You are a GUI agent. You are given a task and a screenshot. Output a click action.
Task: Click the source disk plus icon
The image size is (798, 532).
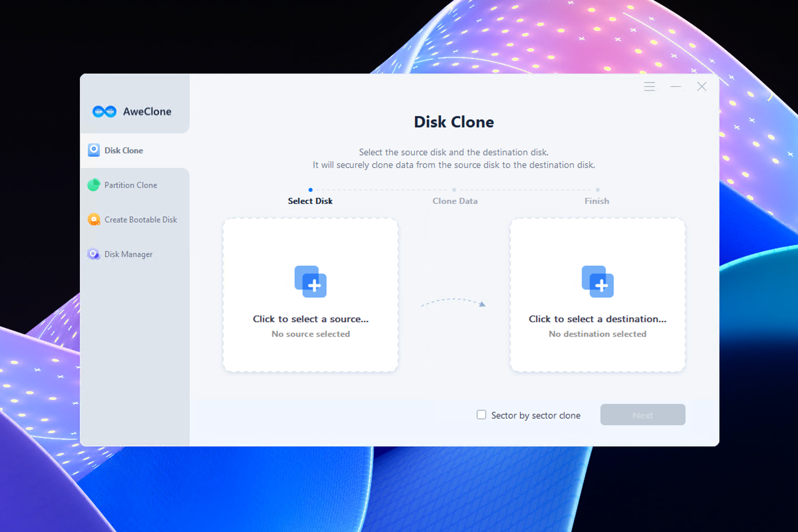311,281
